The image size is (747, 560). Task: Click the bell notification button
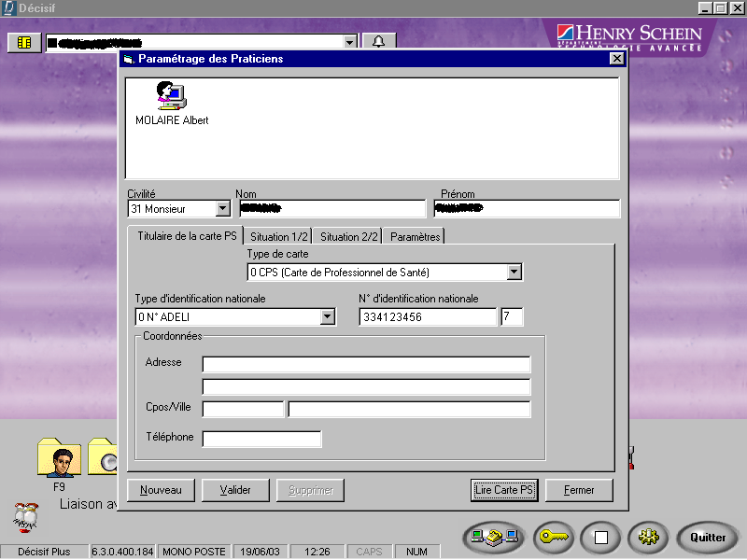click(378, 42)
